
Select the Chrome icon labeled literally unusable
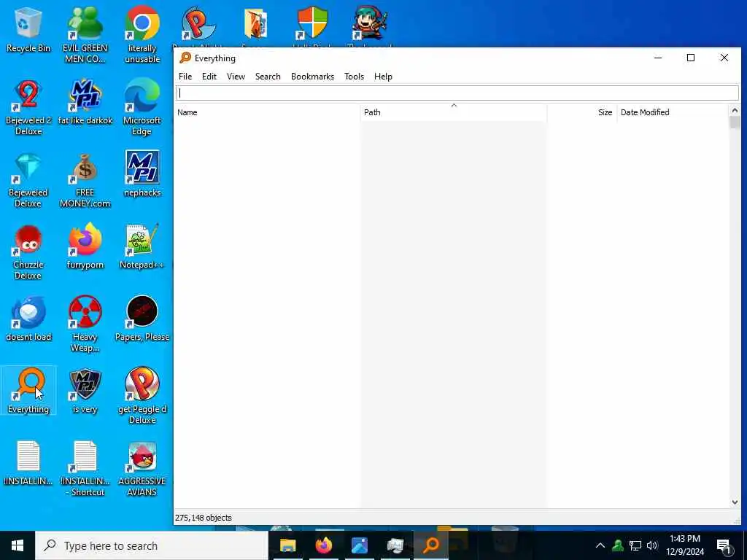click(x=142, y=34)
